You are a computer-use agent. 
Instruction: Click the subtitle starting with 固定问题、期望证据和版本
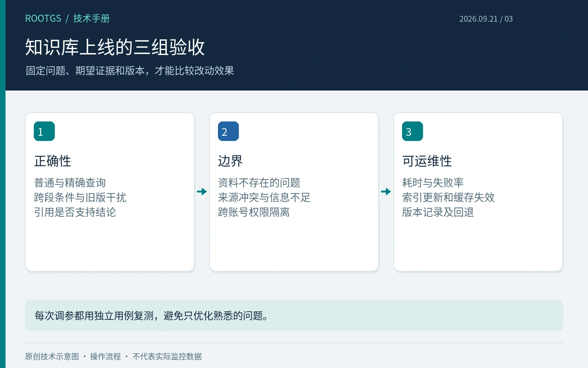130,71
